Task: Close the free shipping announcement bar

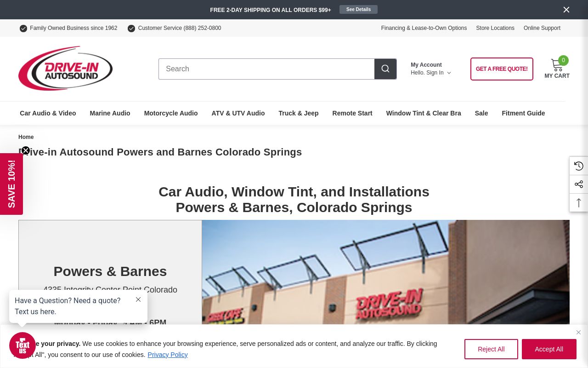Action: 566,10
